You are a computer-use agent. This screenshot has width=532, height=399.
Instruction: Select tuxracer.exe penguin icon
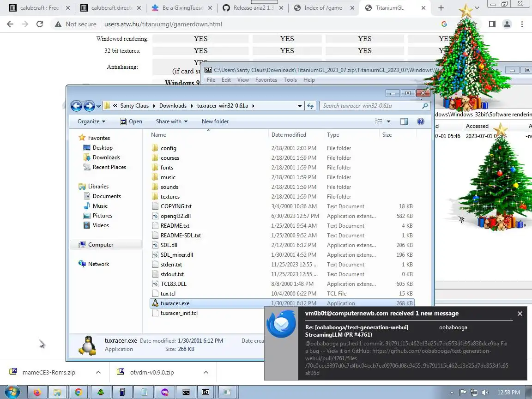point(155,303)
